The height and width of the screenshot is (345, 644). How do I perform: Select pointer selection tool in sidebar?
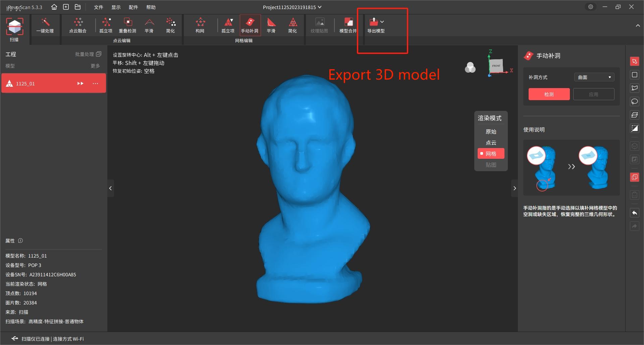(x=635, y=61)
